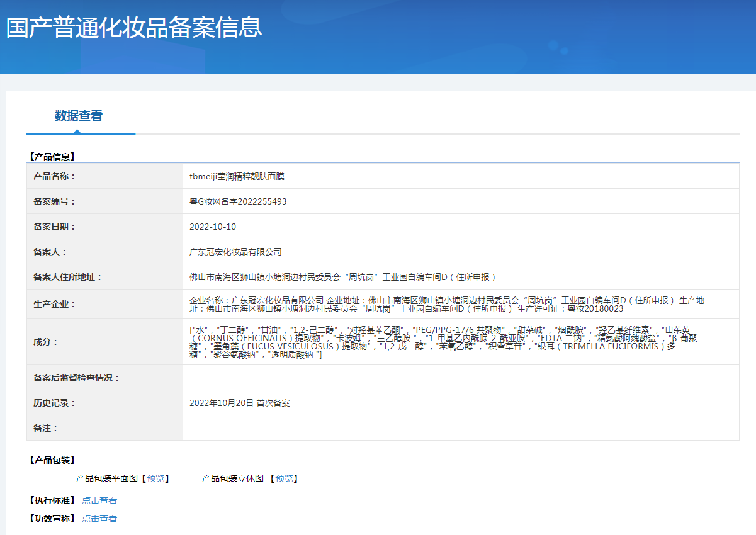Click the 生产企业 details text

(447, 305)
